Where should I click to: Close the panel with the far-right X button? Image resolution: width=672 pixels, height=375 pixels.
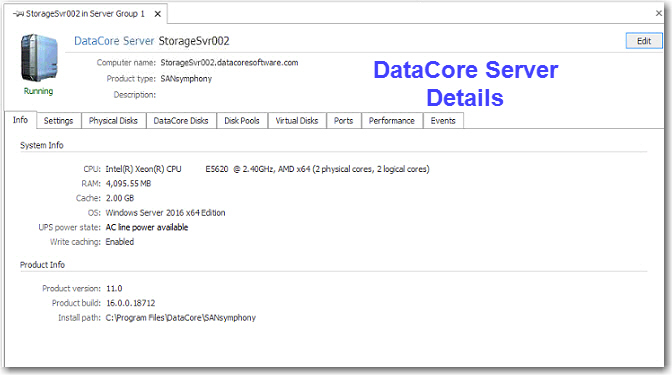click(x=659, y=13)
